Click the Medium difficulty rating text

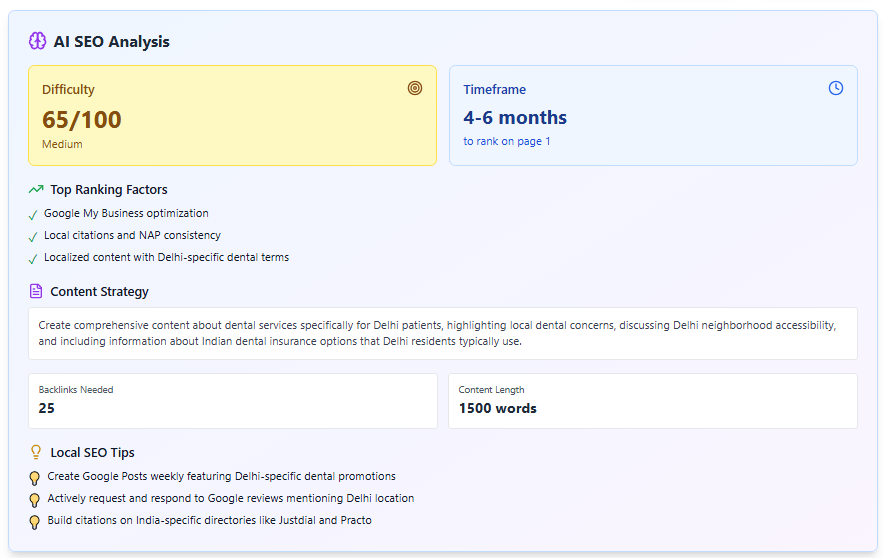tap(62, 144)
